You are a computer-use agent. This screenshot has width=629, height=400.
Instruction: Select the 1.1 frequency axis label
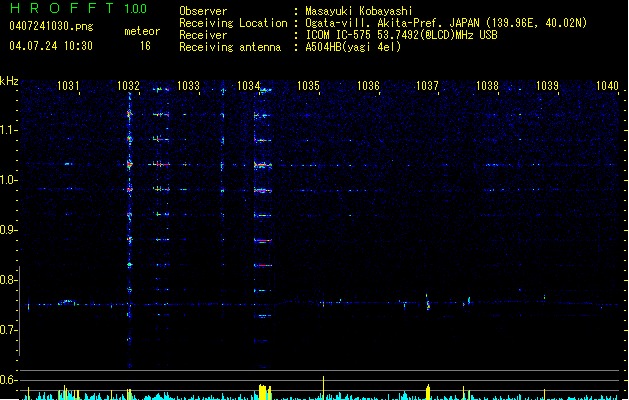pyautogui.click(x=7, y=130)
